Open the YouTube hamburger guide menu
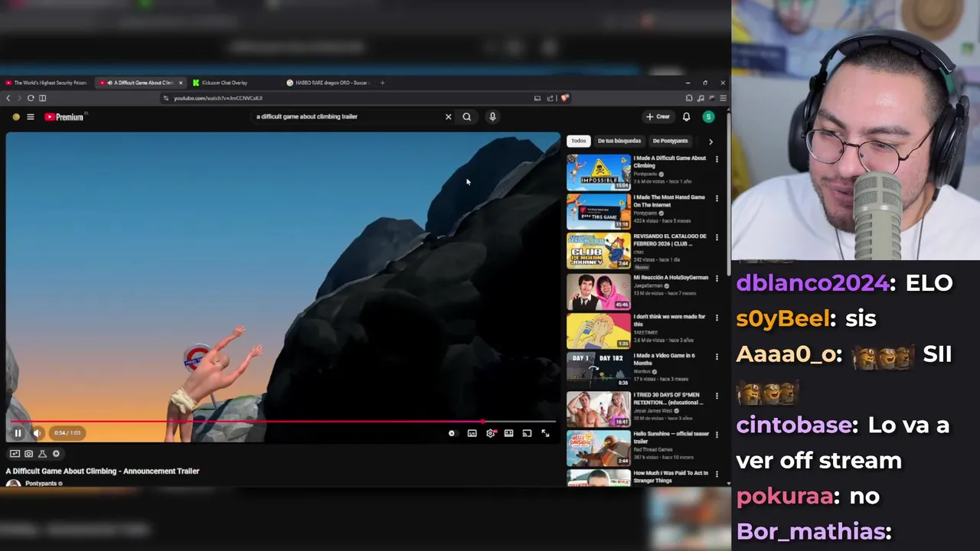This screenshot has width=980, height=551. click(31, 117)
